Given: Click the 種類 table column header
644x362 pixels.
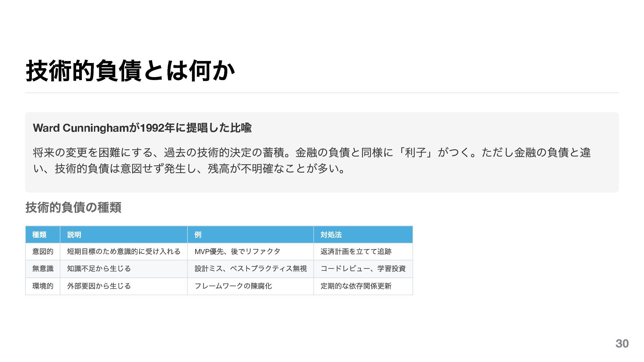Looking at the screenshot, I should click(39, 235).
